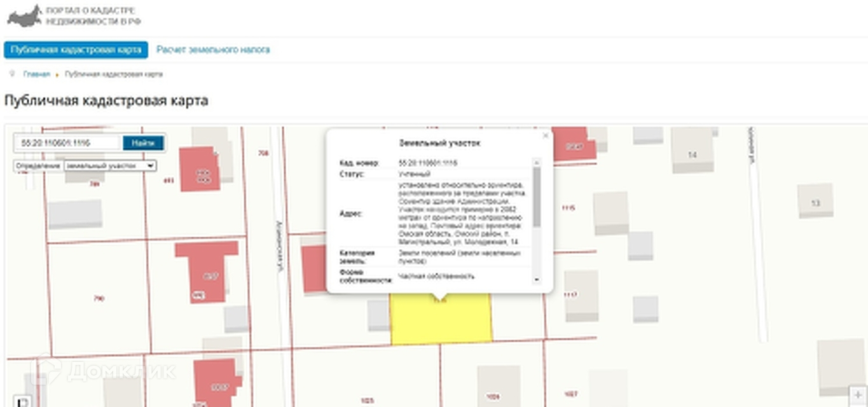
Task: Select parcel labeled 1027 on map
Action: (x=570, y=394)
